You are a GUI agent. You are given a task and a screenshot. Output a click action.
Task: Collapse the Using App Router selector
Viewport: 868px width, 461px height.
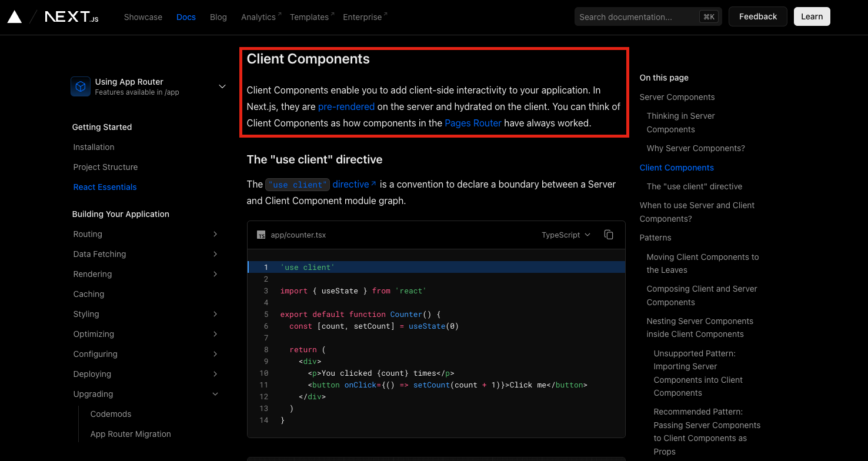click(x=222, y=86)
